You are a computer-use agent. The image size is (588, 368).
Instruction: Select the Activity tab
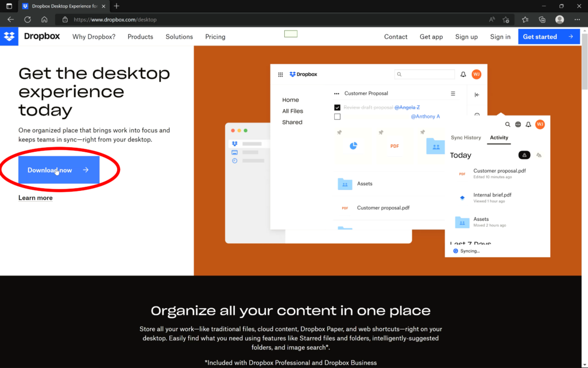point(499,137)
